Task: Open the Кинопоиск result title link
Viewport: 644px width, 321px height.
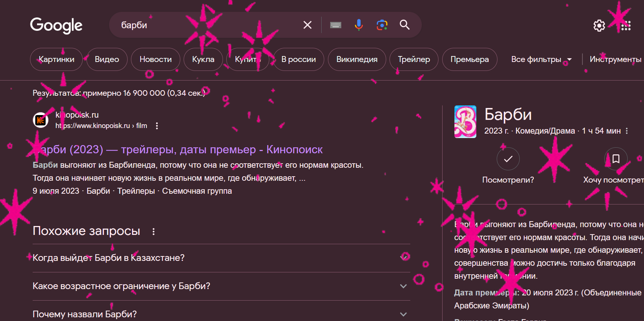Action: pos(178,150)
